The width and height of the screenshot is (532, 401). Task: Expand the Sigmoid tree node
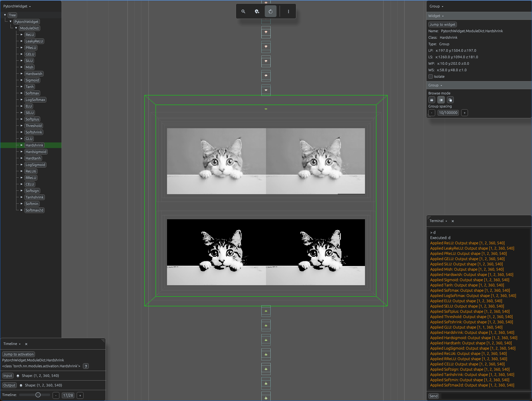[22, 80]
